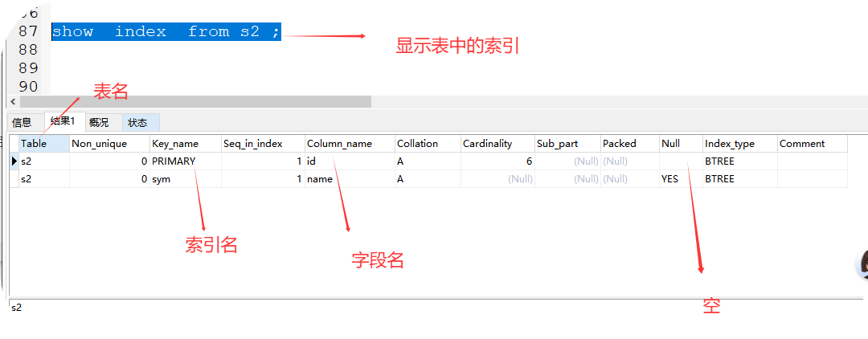Sort by Non_unique column header

click(109, 143)
